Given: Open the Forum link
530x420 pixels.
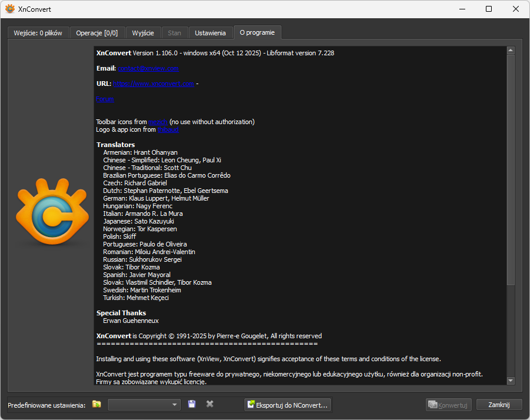Looking at the screenshot, I should (x=105, y=99).
